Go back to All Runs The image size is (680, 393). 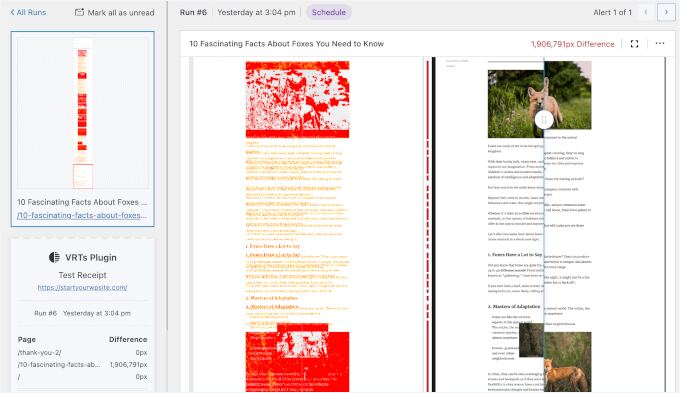point(28,12)
